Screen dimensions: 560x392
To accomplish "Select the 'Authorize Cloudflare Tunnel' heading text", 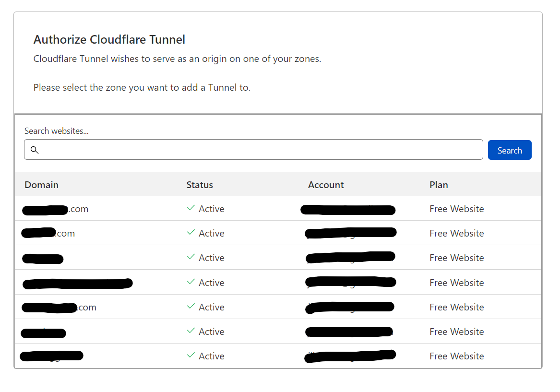I will 109,39.
